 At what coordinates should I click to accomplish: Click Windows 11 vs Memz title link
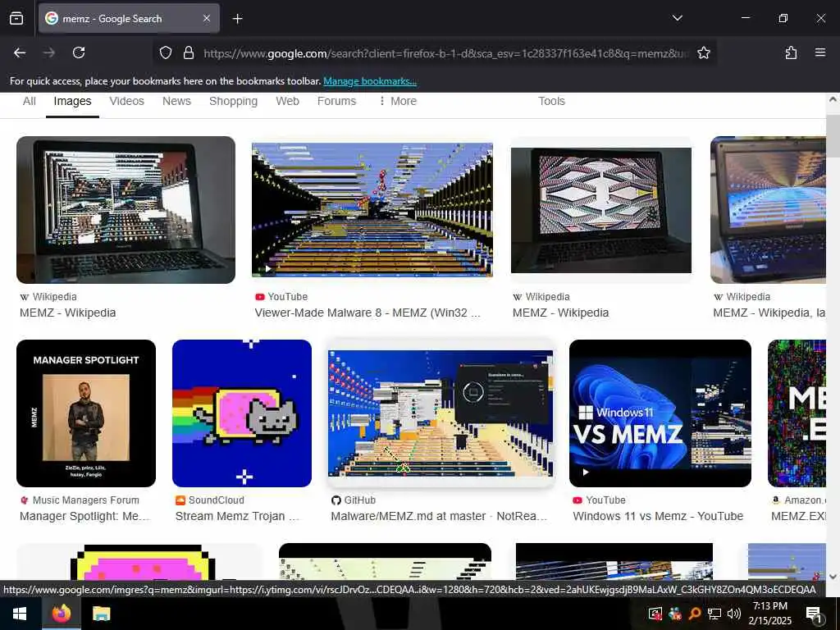point(658,517)
